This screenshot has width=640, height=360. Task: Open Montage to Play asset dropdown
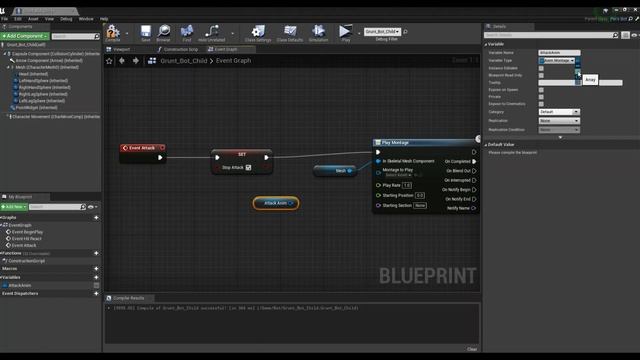tap(398, 175)
